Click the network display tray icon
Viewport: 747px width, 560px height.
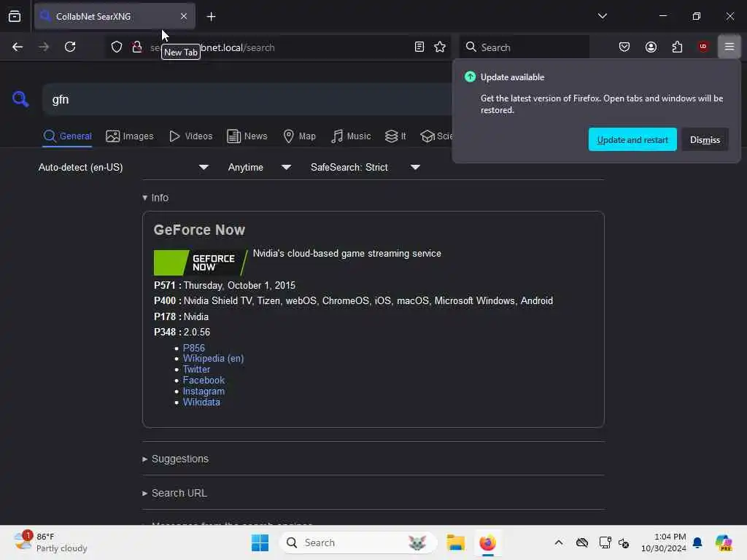605,542
